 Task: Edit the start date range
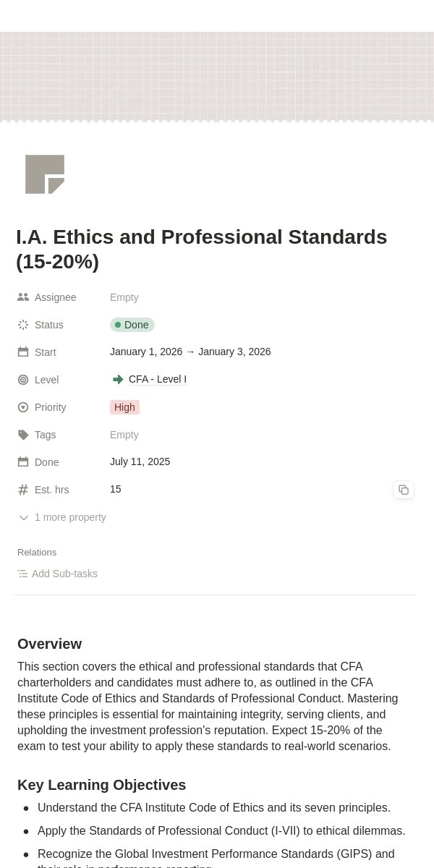[190, 352]
